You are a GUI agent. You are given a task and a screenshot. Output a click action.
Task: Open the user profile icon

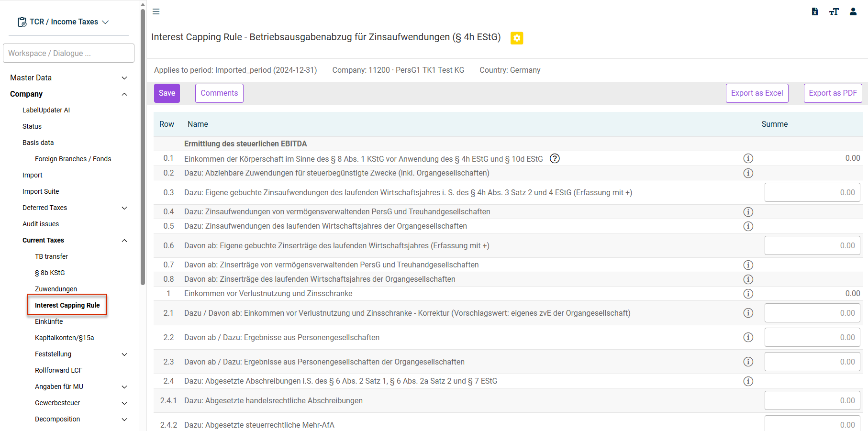(x=853, y=11)
